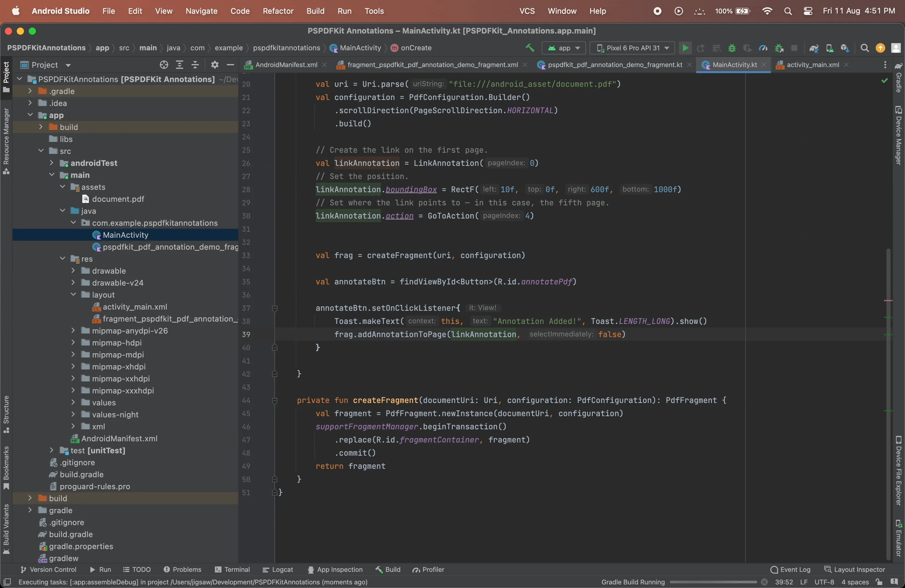Click Select Opened File target icon
Image resolution: width=905 pixels, height=588 pixels.
[x=164, y=65]
